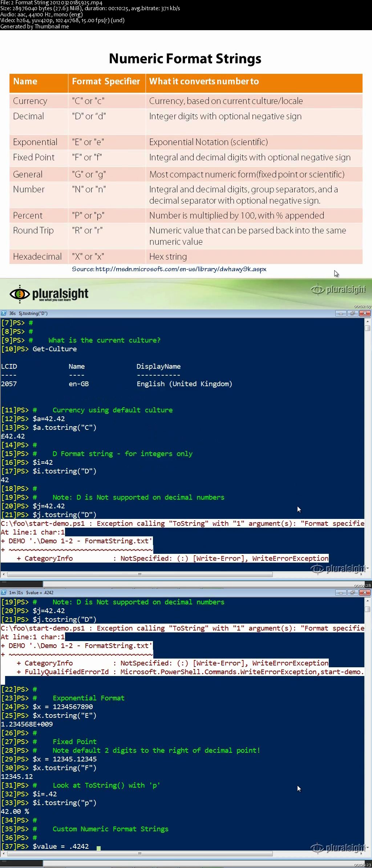Image resolution: width=372 pixels, height=868 pixels.
Task: Minimize the '1m 31s $value = .4242' window
Action: pyautogui.click(x=340, y=592)
